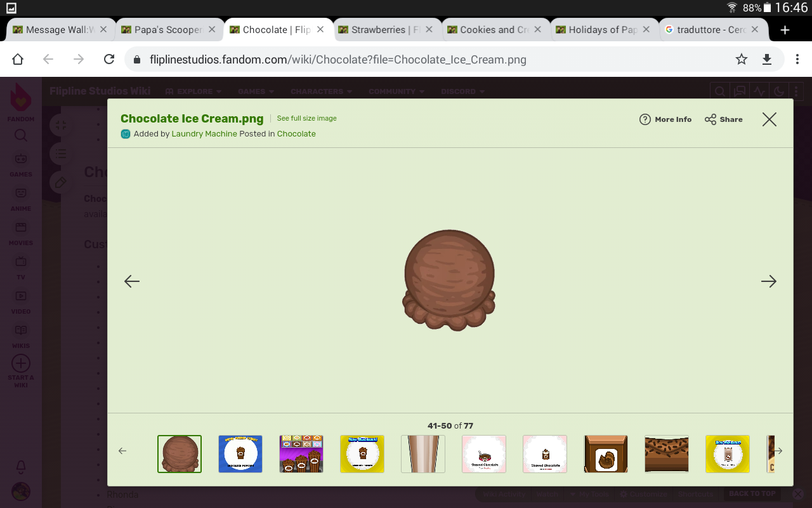This screenshot has width=812, height=508.
Task: Open the See full size image link
Action: (306, 119)
